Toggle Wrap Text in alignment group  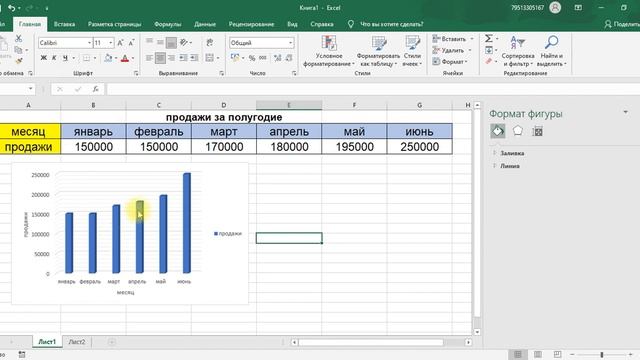210,42
